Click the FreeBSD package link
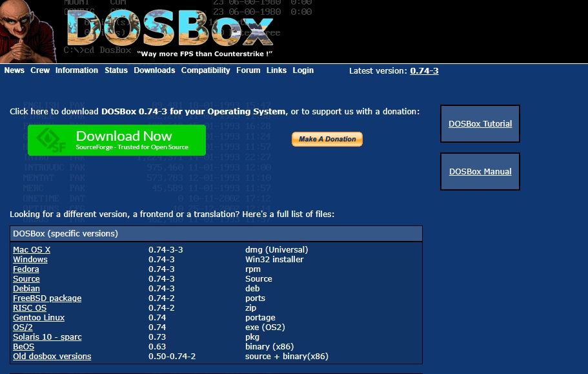Viewport: 588px width, 374px height. coord(47,298)
